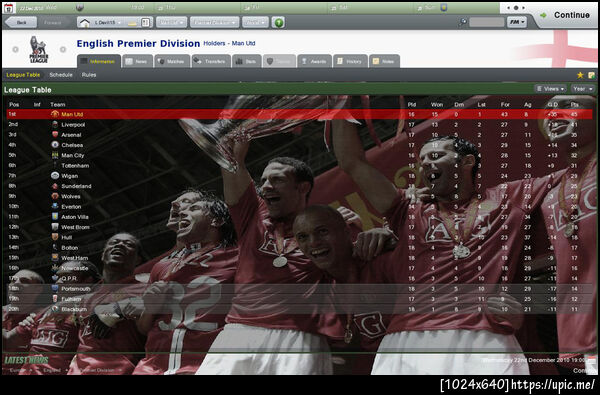Click the Q.P.R team name
Screen dimensions: 600x395
(69, 279)
